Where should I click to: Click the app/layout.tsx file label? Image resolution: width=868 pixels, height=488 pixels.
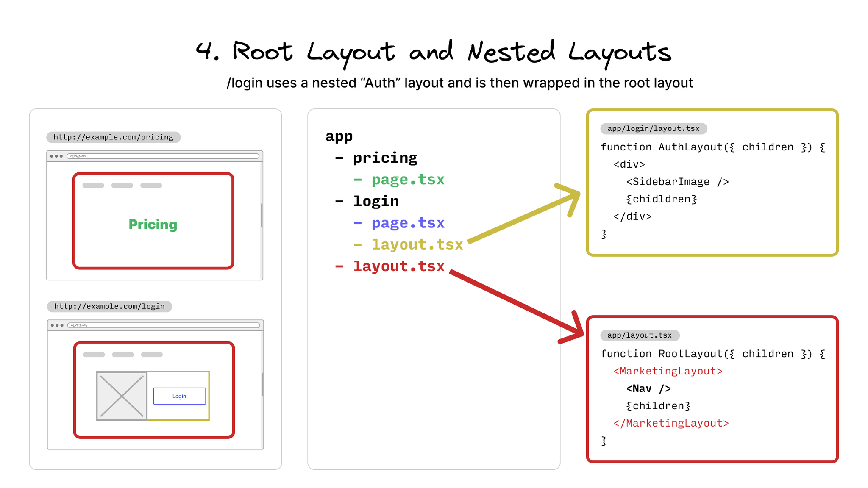[x=640, y=335]
